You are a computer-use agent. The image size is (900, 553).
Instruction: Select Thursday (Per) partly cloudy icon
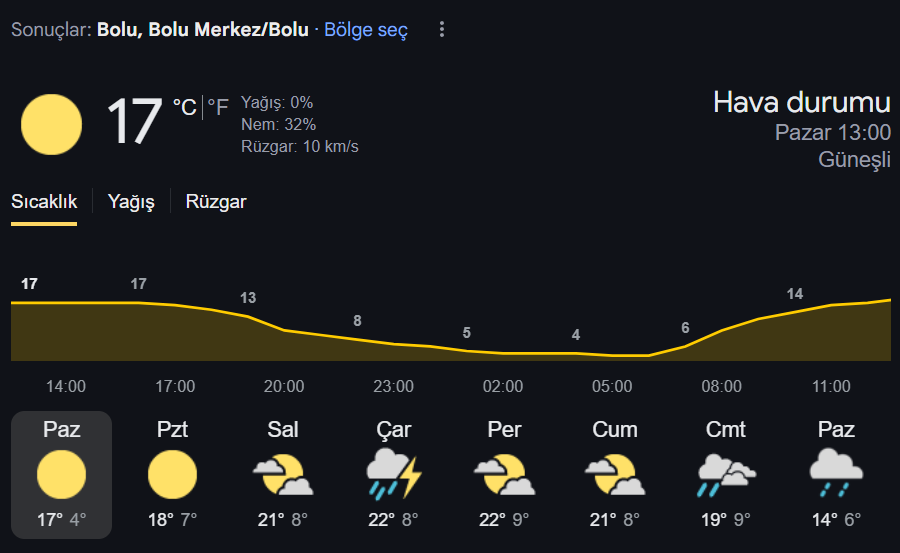click(504, 474)
